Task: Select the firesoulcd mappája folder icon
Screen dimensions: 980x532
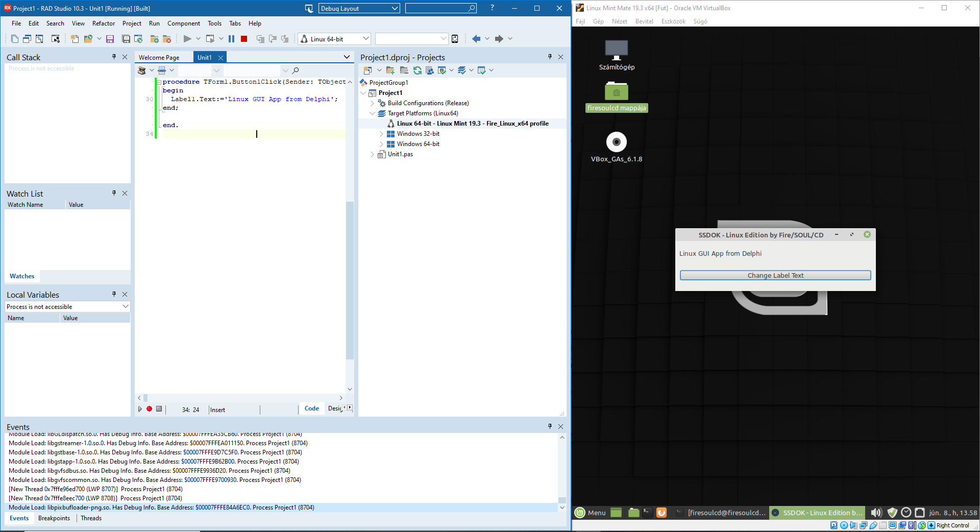Action: [x=617, y=97]
